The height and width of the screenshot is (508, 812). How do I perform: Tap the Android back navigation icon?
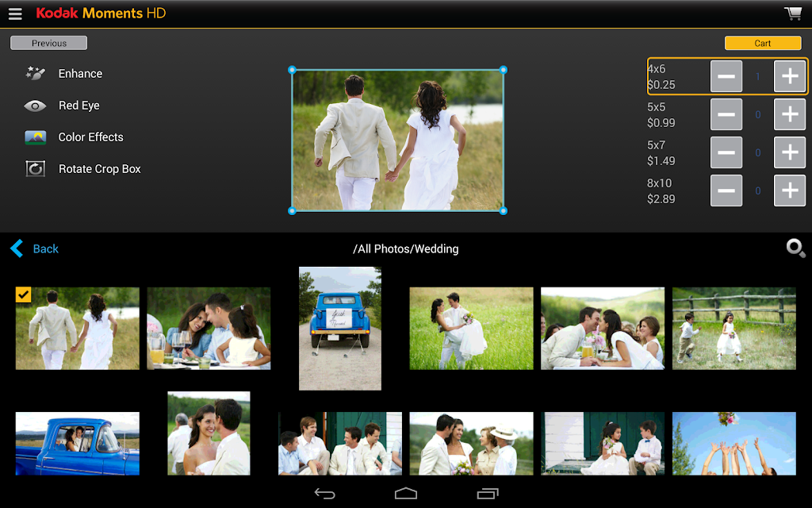[x=324, y=494]
